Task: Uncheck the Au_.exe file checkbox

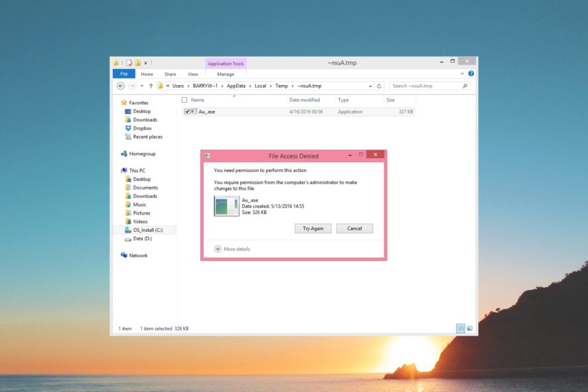Action: [186, 112]
